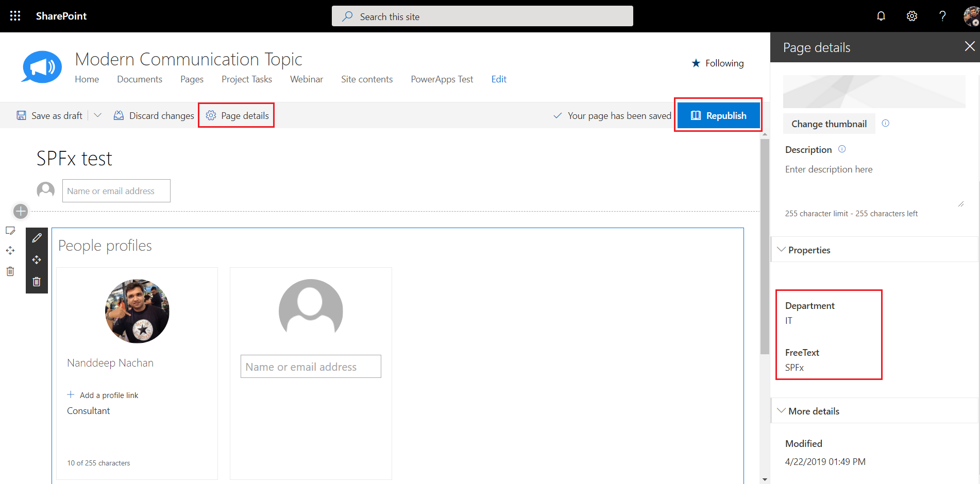Screen dimensions: 980x484
Task: Click the Page details gear icon
Action: 211,115
